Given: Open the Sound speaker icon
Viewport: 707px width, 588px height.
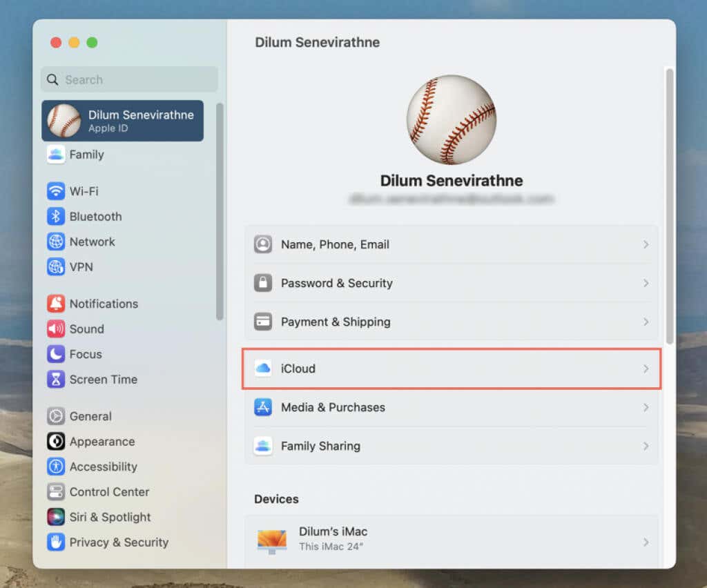Looking at the screenshot, I should click(x=56, y=329).
